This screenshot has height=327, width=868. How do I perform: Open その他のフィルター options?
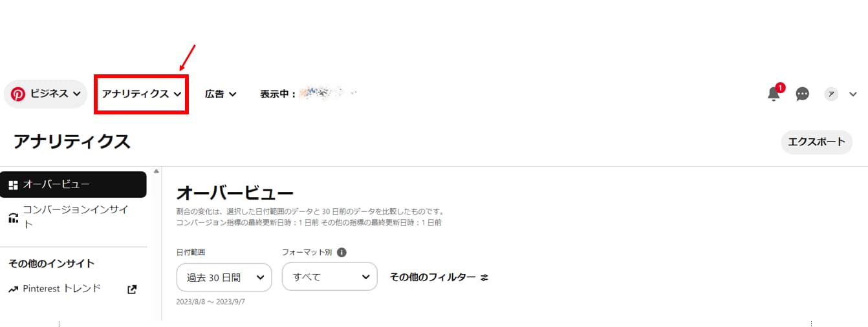433,277
